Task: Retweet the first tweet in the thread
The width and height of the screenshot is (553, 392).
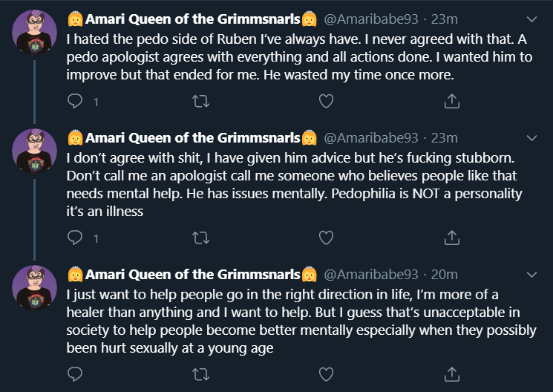Action: 200,101
